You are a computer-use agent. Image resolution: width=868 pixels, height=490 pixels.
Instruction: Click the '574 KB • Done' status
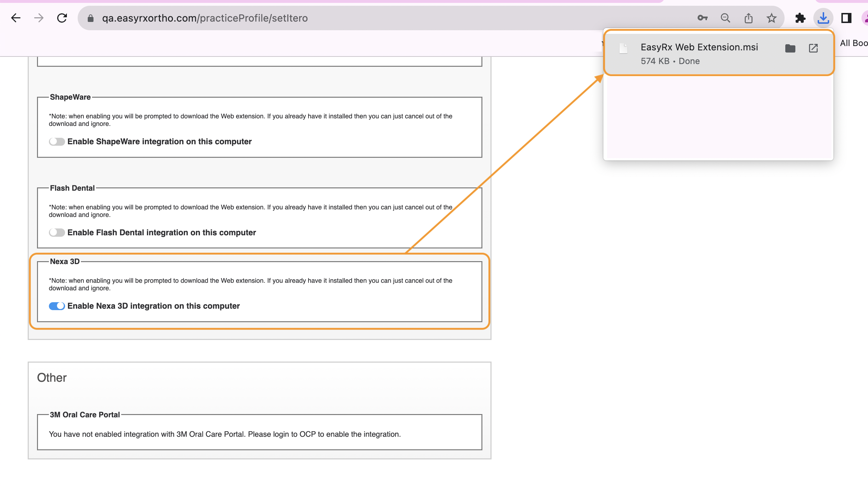[670, 61]
